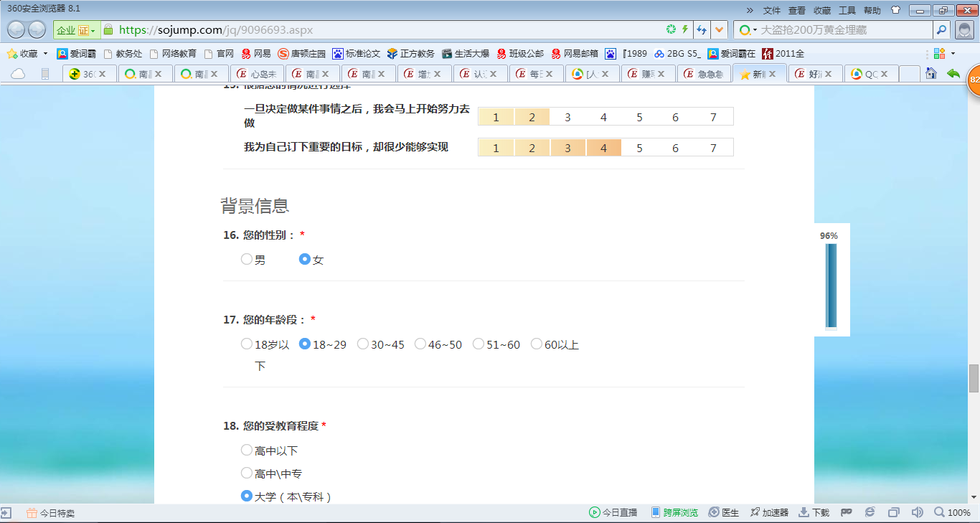Open the 企业 certificate dropdown in address bar
This screenshot has width=980, height=523.
[x=76, y=30]
